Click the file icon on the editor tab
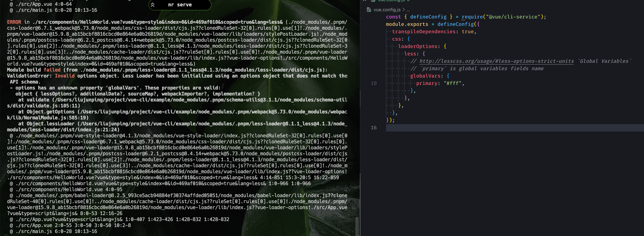Screen dimensions: 644x236 point(373,1)
